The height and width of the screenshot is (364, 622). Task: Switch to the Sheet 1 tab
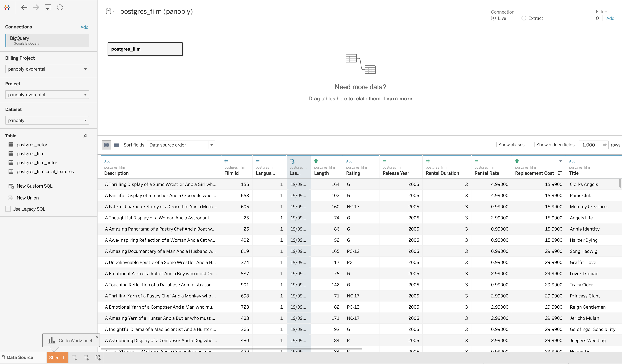click(x=57, y=357)
